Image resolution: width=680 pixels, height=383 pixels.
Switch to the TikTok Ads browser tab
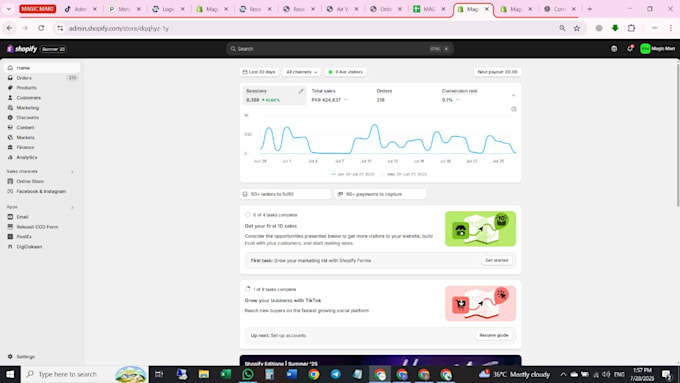pyautogui.click(x=81, y=9)
